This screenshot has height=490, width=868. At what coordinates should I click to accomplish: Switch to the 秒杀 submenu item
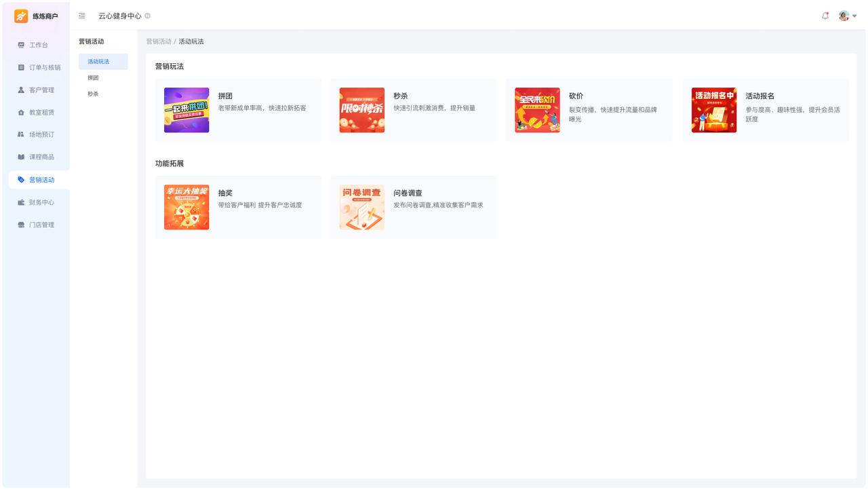93,94
